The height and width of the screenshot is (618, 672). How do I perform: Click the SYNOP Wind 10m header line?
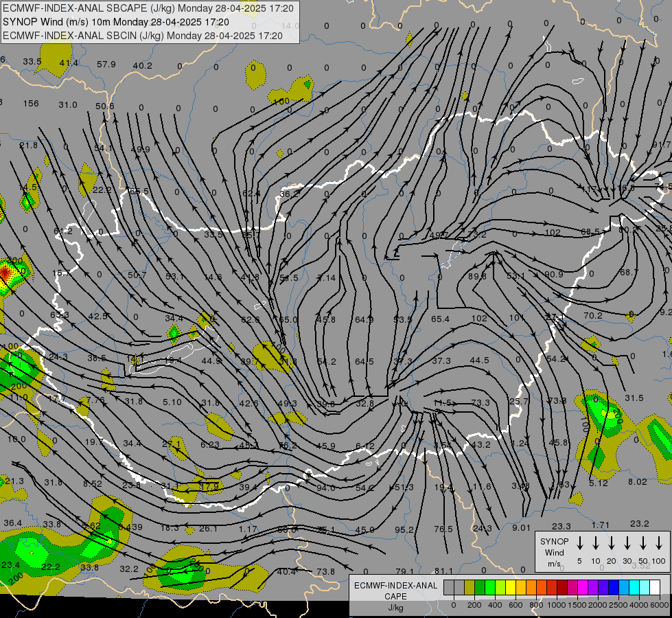pos(116,22)
